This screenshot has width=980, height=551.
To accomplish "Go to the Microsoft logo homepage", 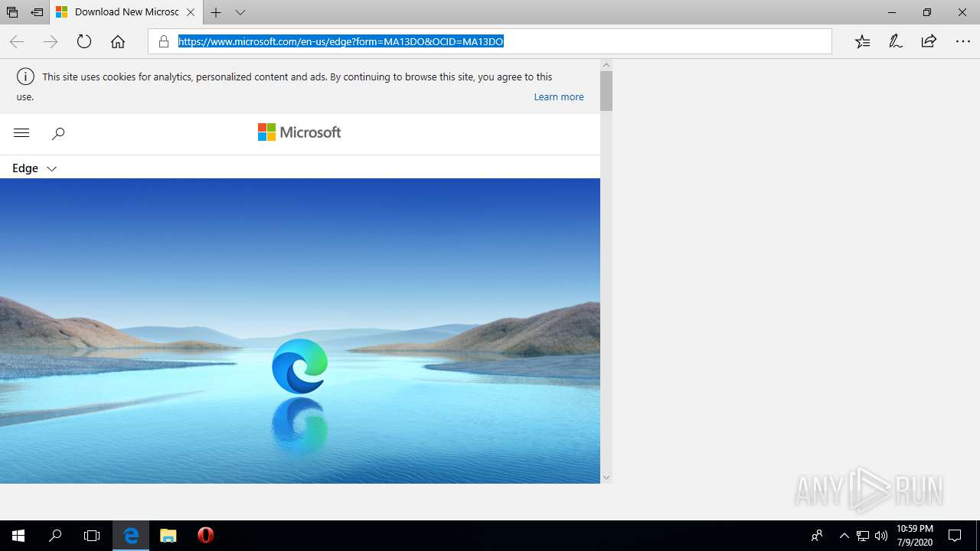I will coord(299,132).
